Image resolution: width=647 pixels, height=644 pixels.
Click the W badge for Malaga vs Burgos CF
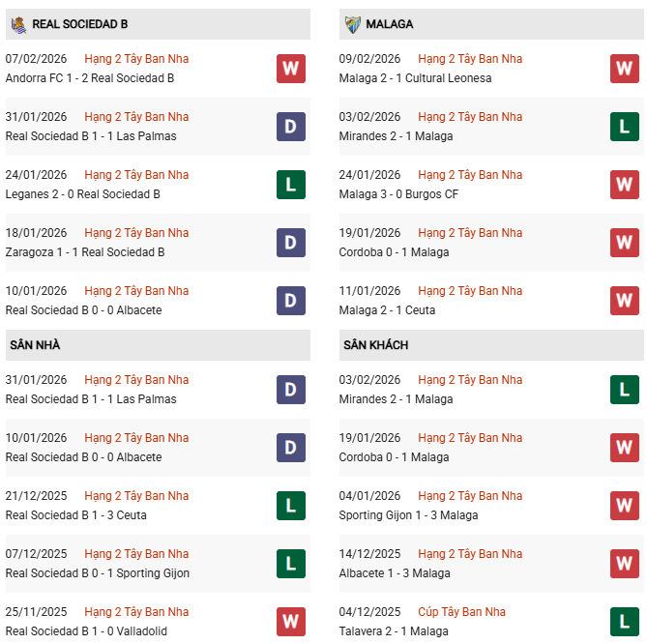(x=625, y=185)
